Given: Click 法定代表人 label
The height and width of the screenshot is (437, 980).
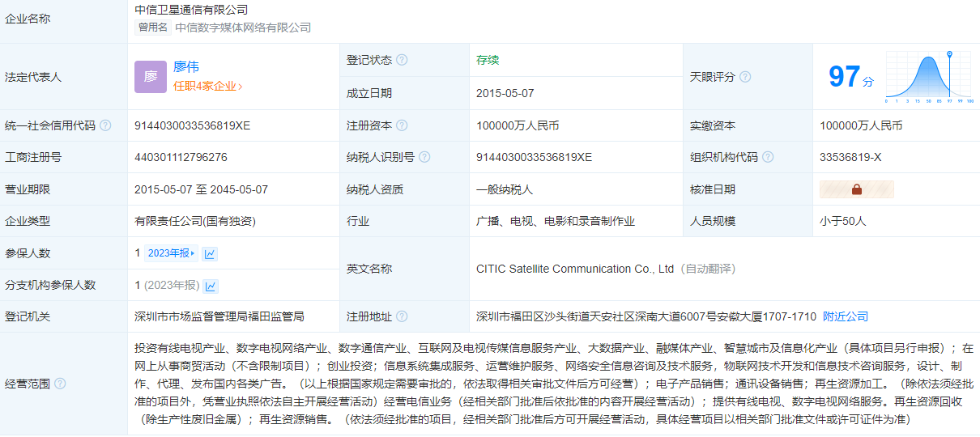Looking at the screenshot, I should tap(33, 77).
